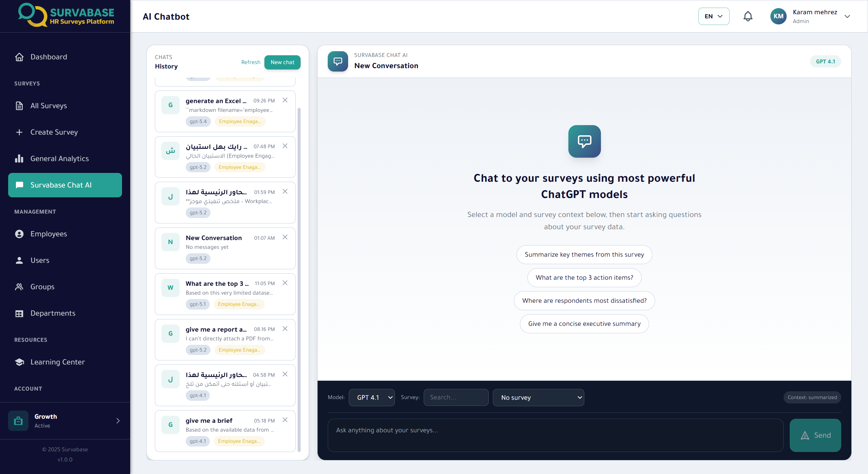Click the Growth plan briefcase icon
This screenshot has width=868, height=474.
pyautogui.click(x=18, y=421)
